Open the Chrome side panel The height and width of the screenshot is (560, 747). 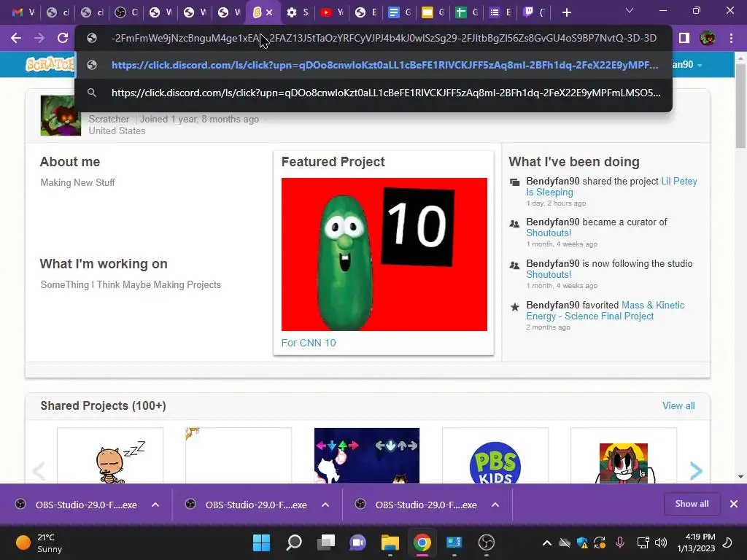(684, 38)
